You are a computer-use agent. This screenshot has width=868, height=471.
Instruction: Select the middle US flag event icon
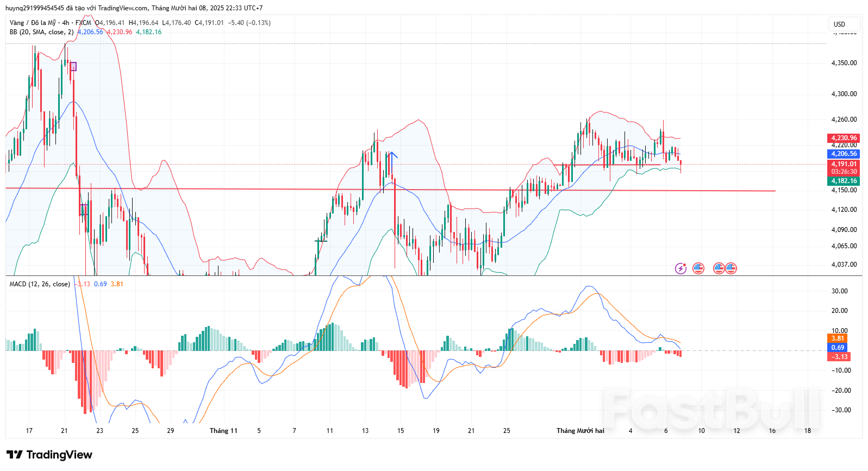click(719, 268)
